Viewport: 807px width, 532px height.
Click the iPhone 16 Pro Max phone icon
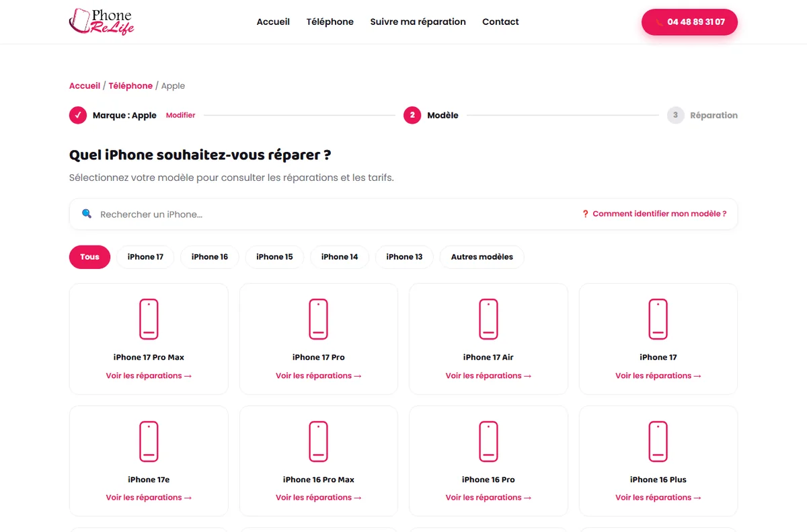point(319,441)
